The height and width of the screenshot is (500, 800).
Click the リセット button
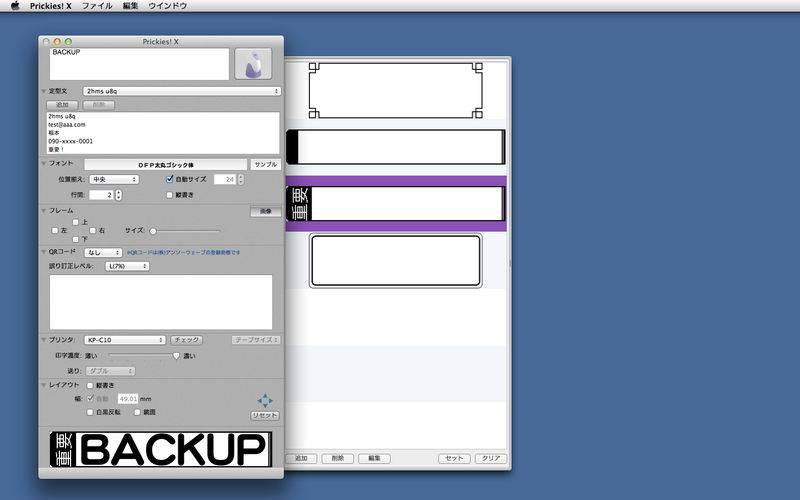coord(265,416)
